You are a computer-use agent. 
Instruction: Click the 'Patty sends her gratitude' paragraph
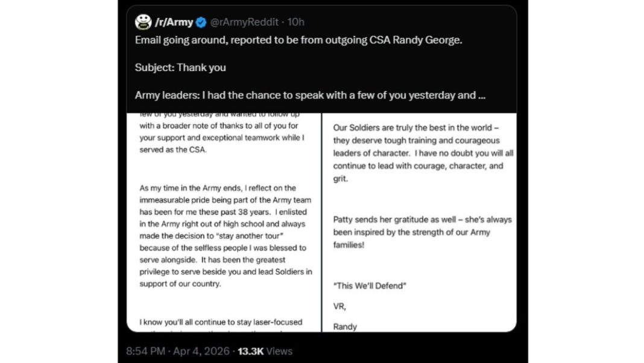coord(421,232)
